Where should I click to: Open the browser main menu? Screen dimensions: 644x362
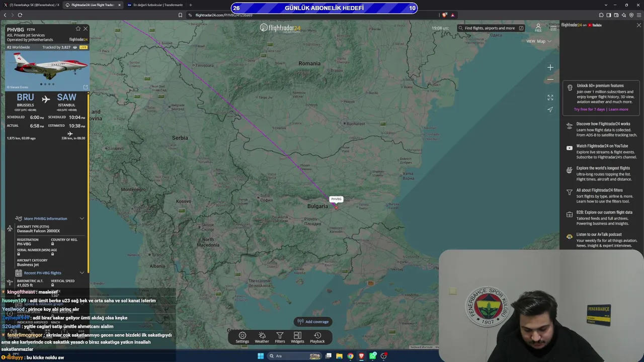coord(639,15)
